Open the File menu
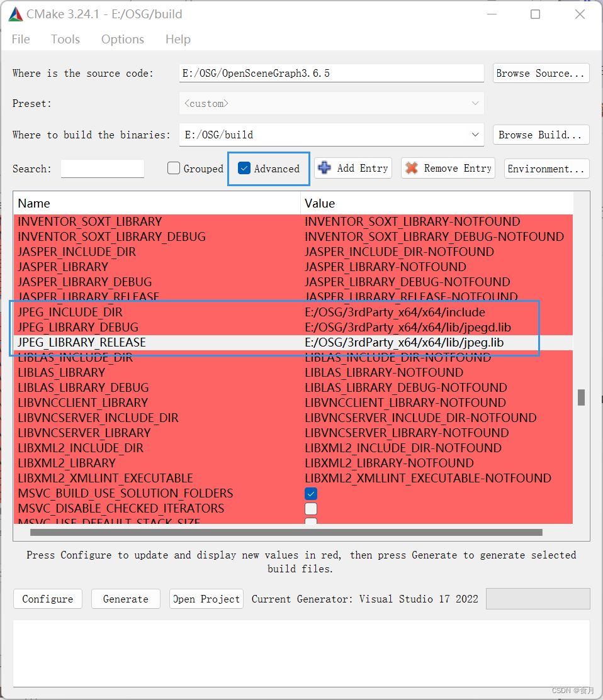This screenshot has width=603, height=700. pyautogui.click(x=20, y=39)
